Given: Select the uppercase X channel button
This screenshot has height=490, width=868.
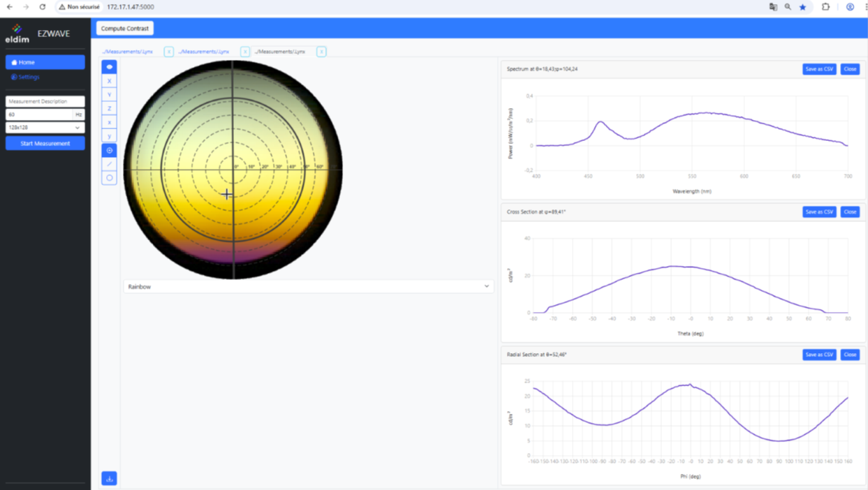Looking at the screenshot, I should tap(110, 81).
